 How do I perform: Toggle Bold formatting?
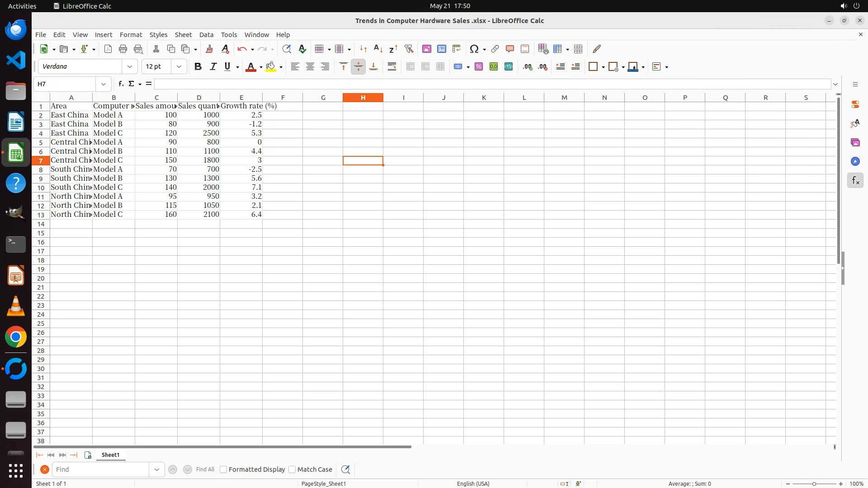[198, 67]
